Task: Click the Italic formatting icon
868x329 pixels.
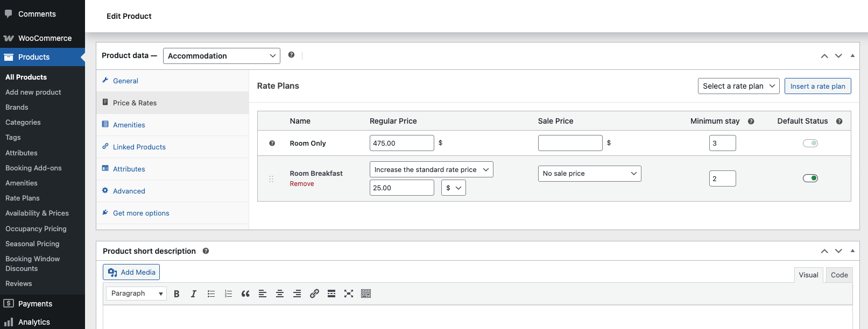Action: tap(194, 294)
